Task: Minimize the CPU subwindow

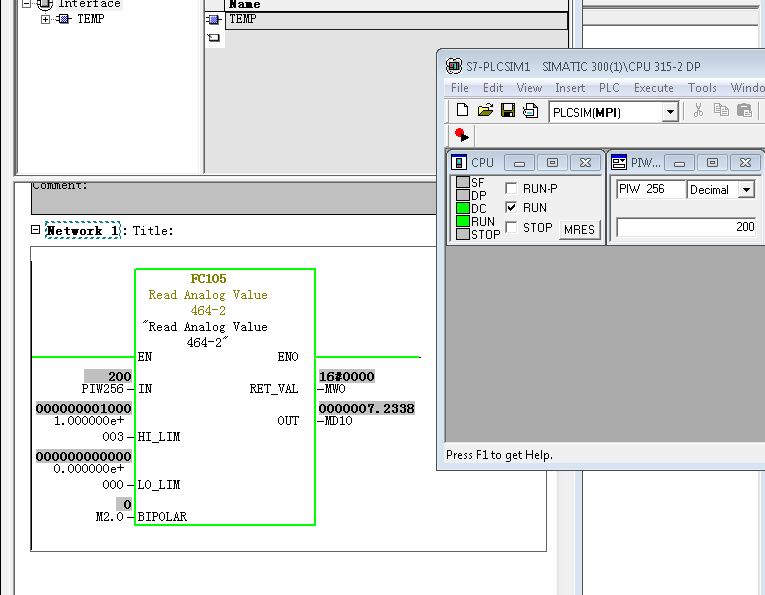Action: coord(519,162)
